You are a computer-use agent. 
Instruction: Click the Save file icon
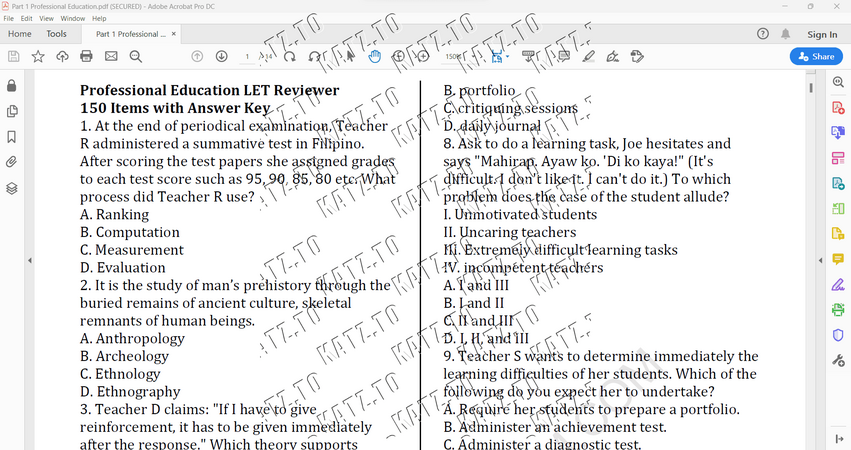point(14,56)
